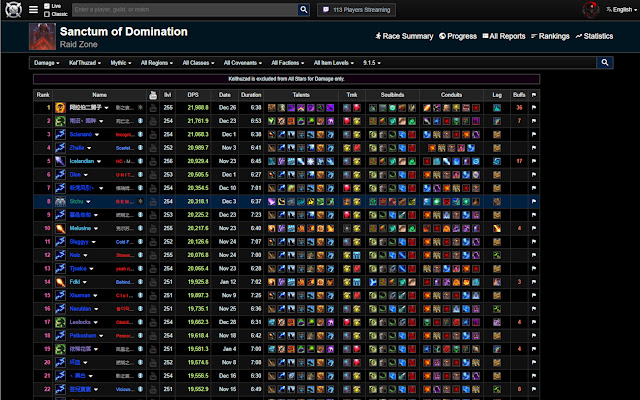Click the flag icon in the table header
The width and height of the screenshot is (640, 400).
click(x=534, y=95)
